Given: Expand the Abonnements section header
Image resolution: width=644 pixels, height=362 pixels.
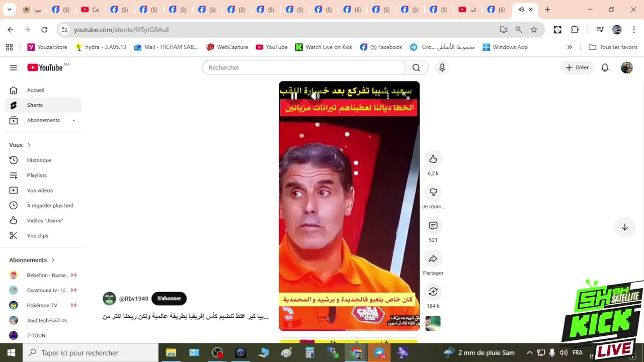Looking at the screenshot, I should [32, 260].
